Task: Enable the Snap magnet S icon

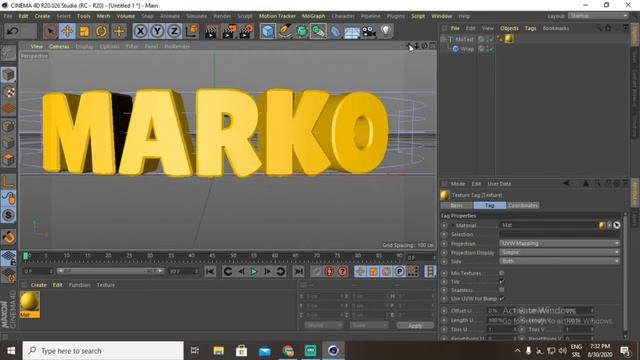Action: tap(9, 215)
